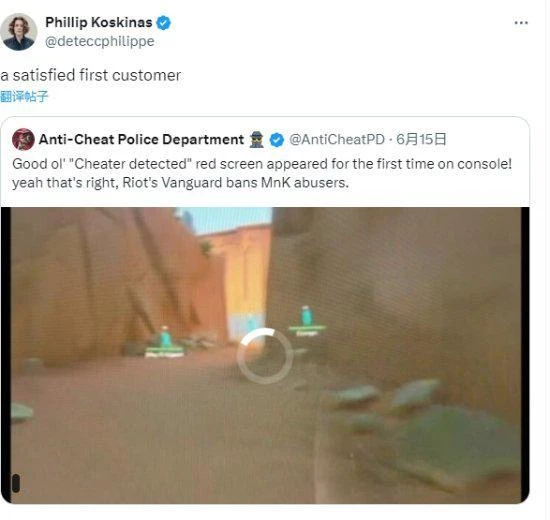Click the quoted tweet text about Vanguard
The width and height of the screenshot is (550, 520).
262,173
